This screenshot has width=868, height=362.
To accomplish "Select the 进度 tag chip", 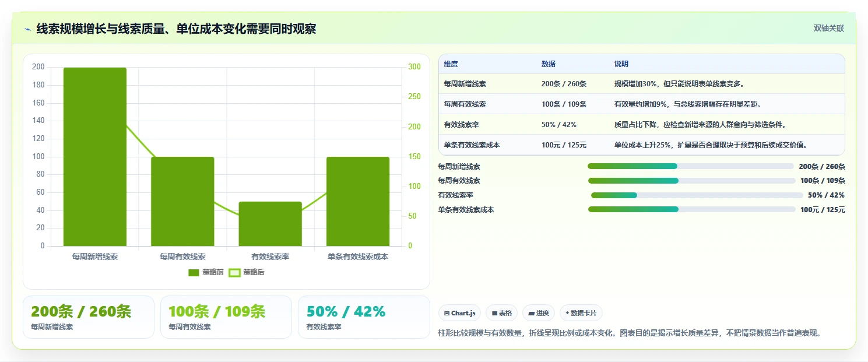I will pos(539,313).
